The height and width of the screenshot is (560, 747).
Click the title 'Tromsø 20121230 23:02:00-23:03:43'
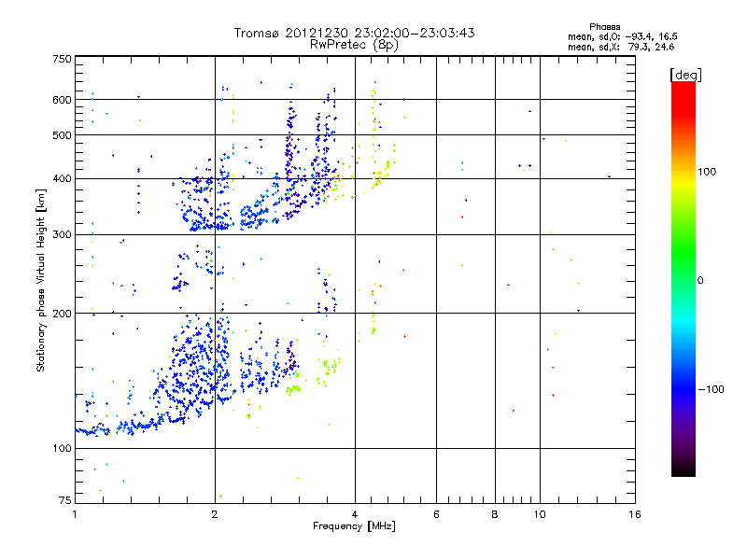(354, 33)
